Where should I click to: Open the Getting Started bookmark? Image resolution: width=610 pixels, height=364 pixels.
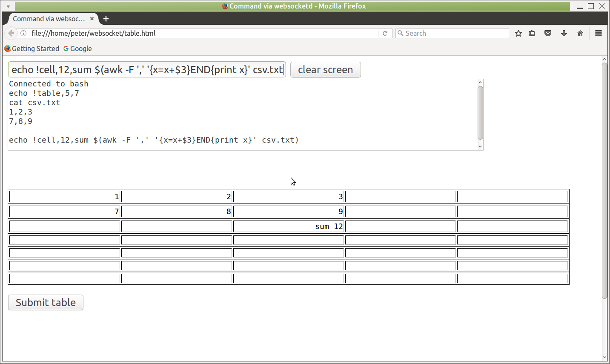click(32, 49)
